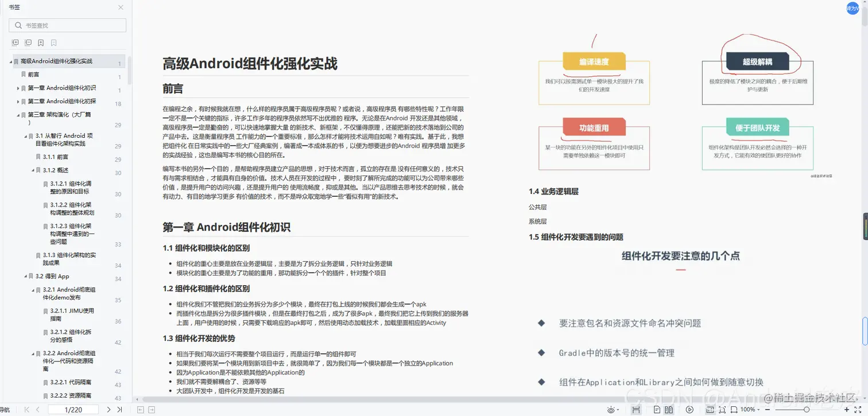Activate fit-to-page view
The image size is (868, 416).
[723, 409]
